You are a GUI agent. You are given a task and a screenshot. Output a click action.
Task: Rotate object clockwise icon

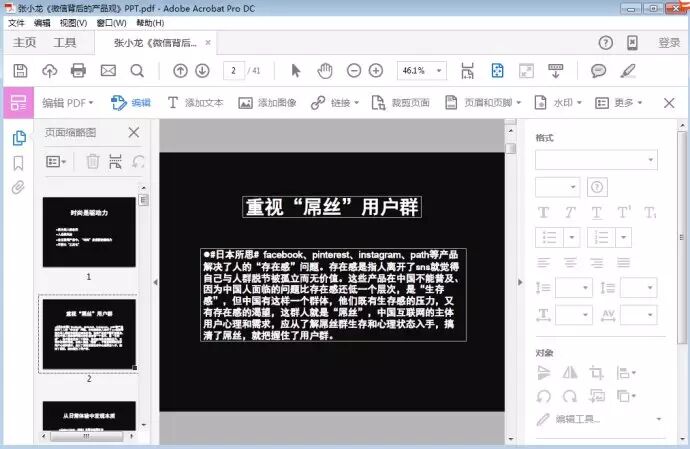[570, 396]
